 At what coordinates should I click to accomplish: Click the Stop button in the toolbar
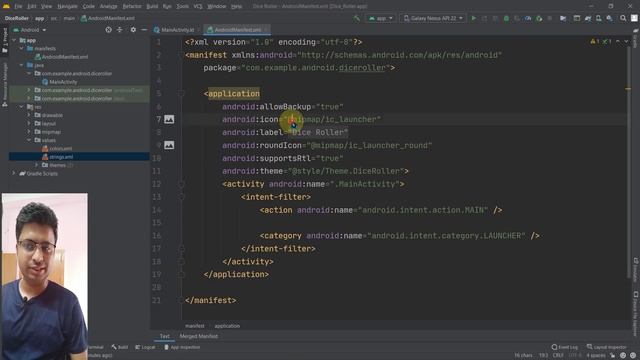[550, 18]
